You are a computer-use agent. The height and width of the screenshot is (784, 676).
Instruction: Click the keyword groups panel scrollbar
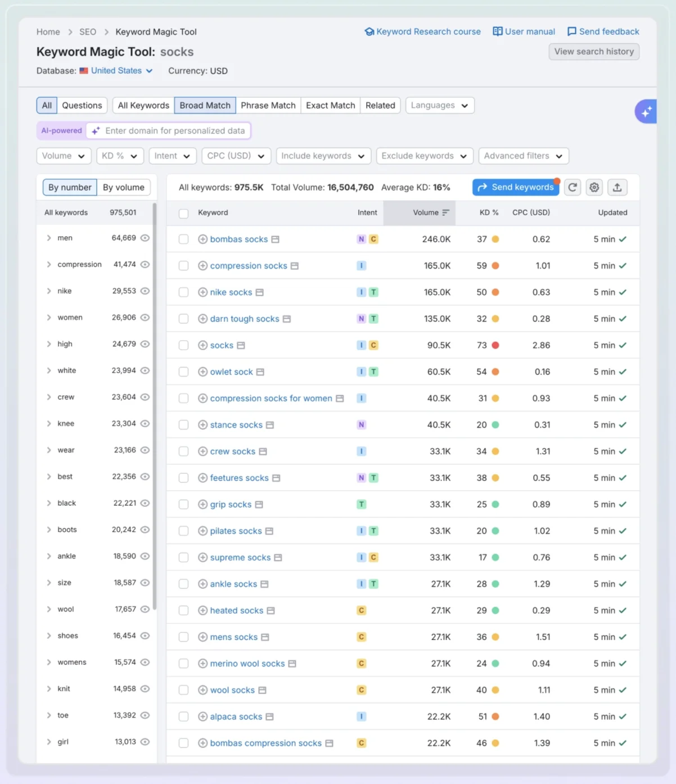155,407
